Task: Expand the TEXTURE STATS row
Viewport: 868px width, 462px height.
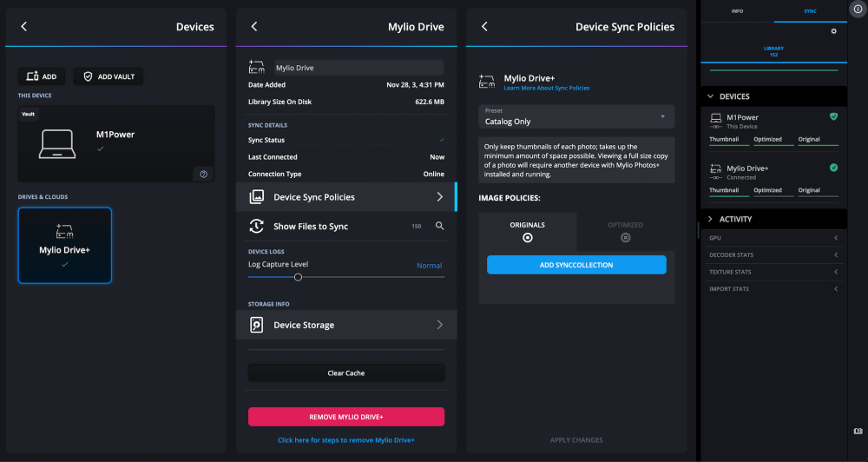Action: (774, 272)
